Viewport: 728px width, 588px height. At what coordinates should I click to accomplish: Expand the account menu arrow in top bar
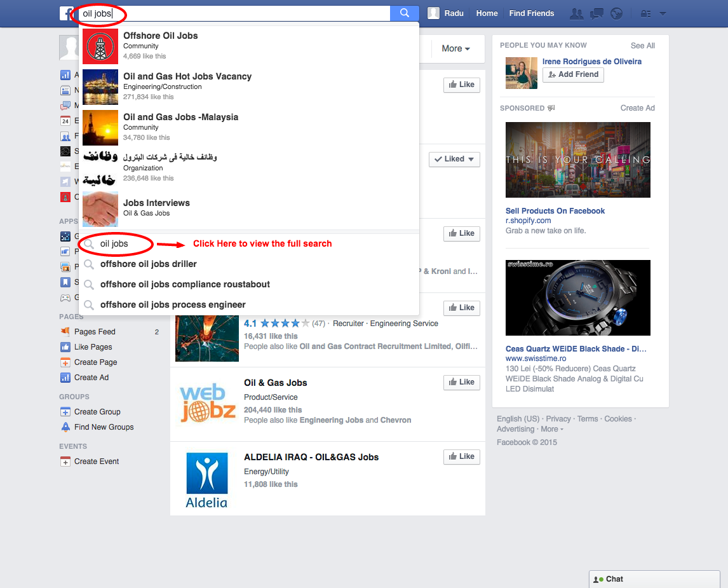[x=663, y=13]
